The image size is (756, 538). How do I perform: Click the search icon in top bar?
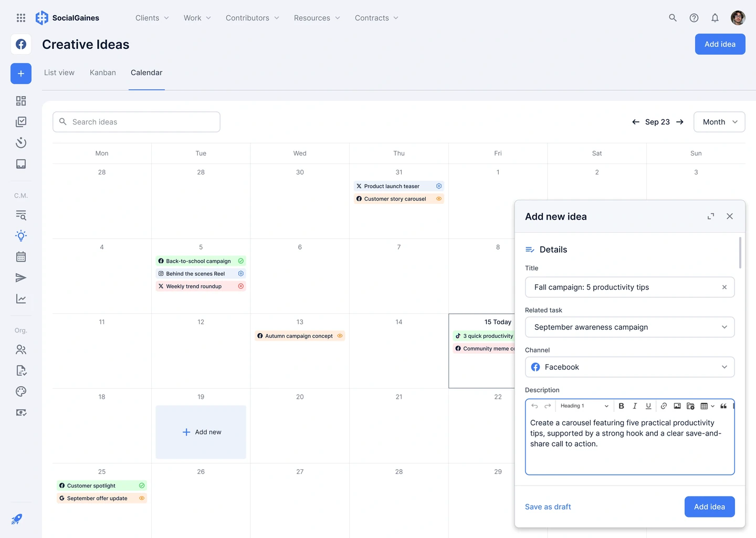673,18
